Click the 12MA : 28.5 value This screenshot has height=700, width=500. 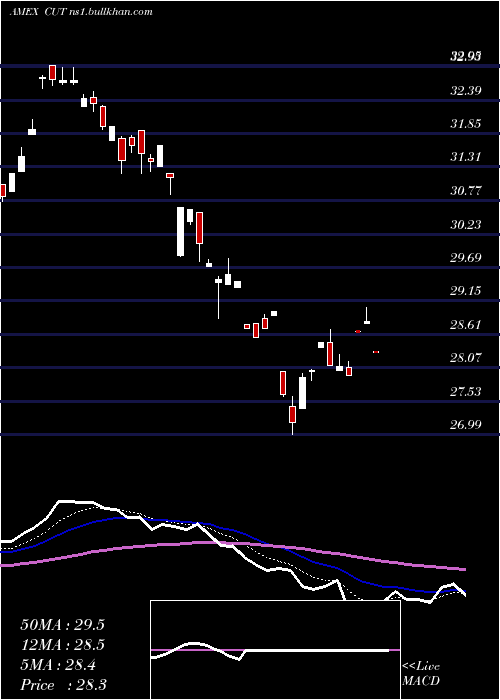[x=62, y=645]
